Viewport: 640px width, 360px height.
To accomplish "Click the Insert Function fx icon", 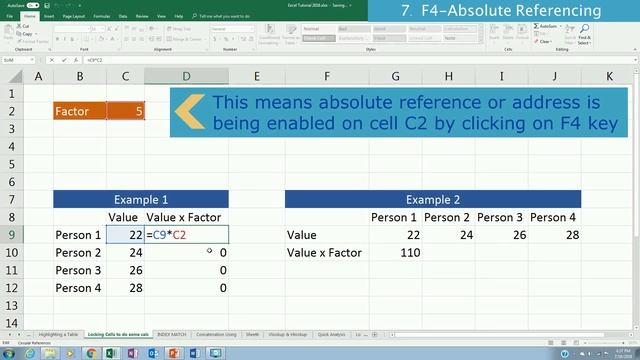I will [76, 60].
